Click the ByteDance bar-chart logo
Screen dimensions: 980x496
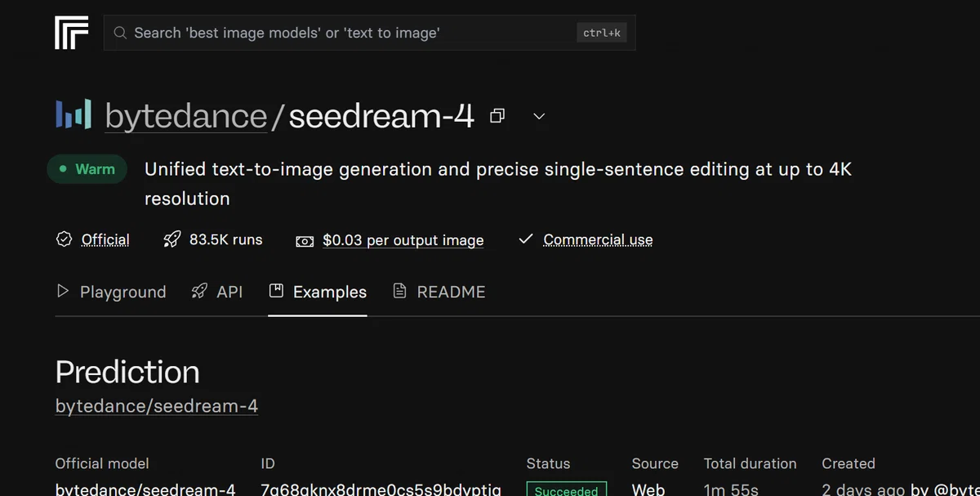[x=73, y=114]
